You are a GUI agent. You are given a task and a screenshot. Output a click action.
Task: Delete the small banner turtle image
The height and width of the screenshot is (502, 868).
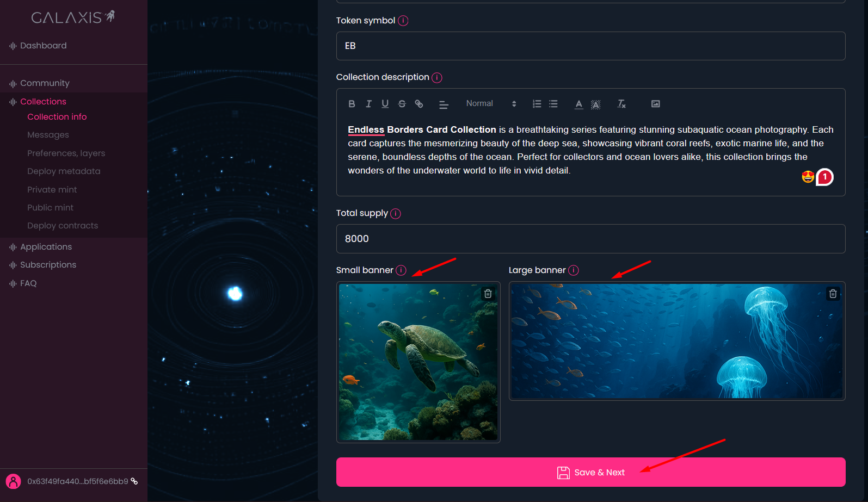click(x=488, y=294)
